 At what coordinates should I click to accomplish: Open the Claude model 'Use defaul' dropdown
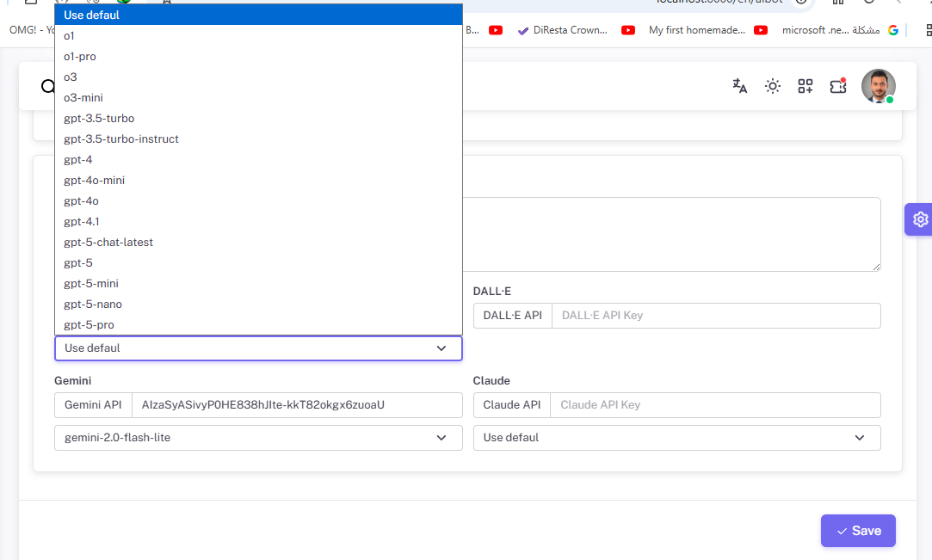(x=676, y=438)
